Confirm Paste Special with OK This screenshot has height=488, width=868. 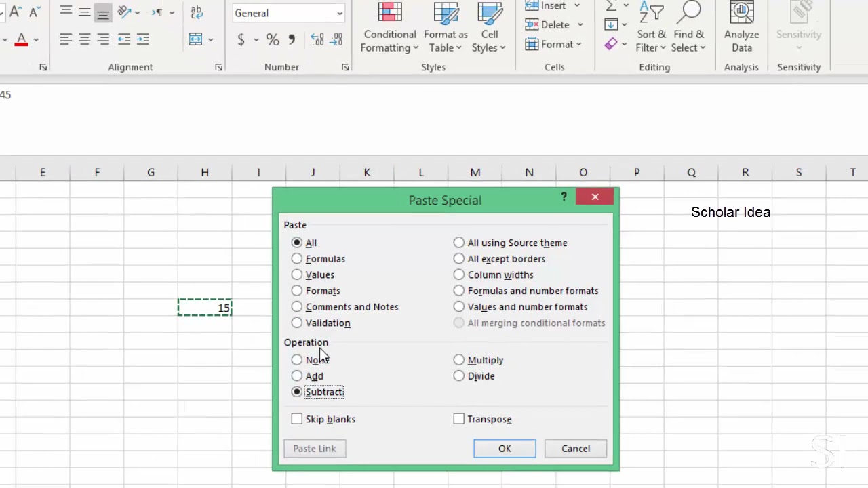505,449
